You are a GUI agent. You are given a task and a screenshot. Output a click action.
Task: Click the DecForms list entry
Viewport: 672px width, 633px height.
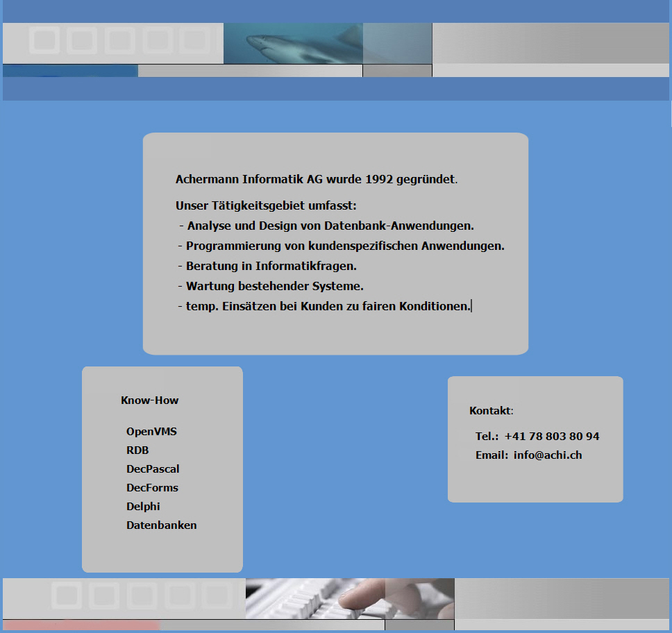tap(152, 488)
